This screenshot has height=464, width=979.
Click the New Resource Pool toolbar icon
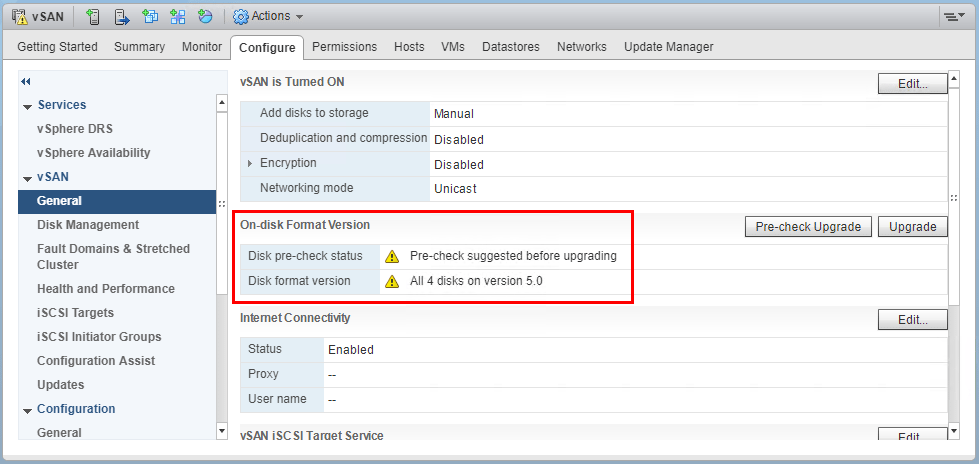205,16
